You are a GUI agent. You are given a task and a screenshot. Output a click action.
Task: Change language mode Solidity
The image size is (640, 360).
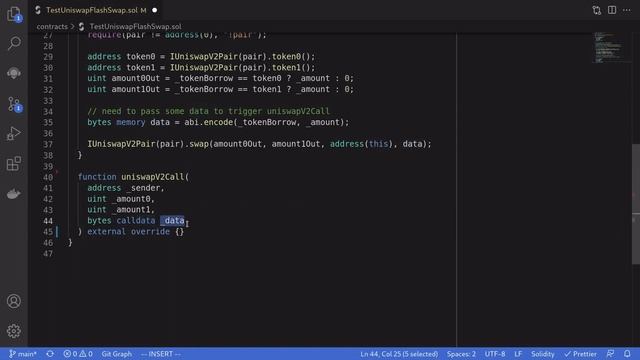pos(542,354)
